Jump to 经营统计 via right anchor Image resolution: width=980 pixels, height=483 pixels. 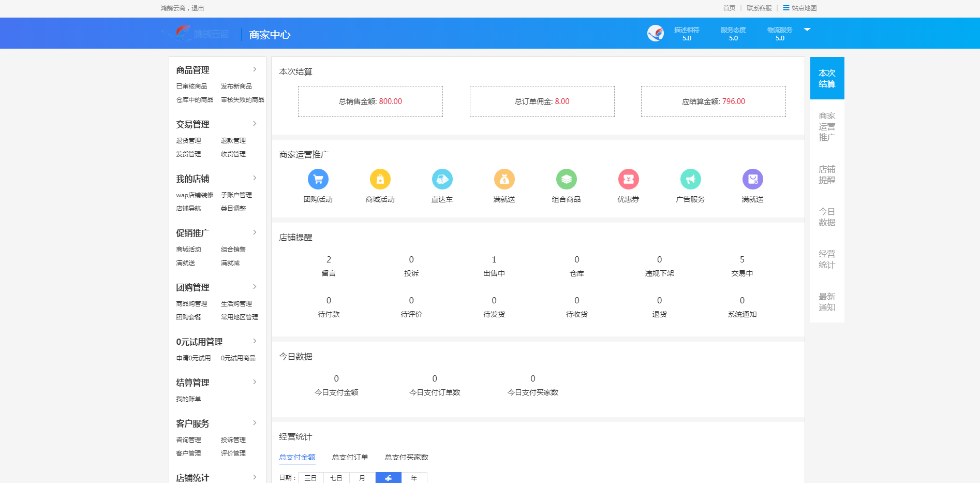(826, 259)
